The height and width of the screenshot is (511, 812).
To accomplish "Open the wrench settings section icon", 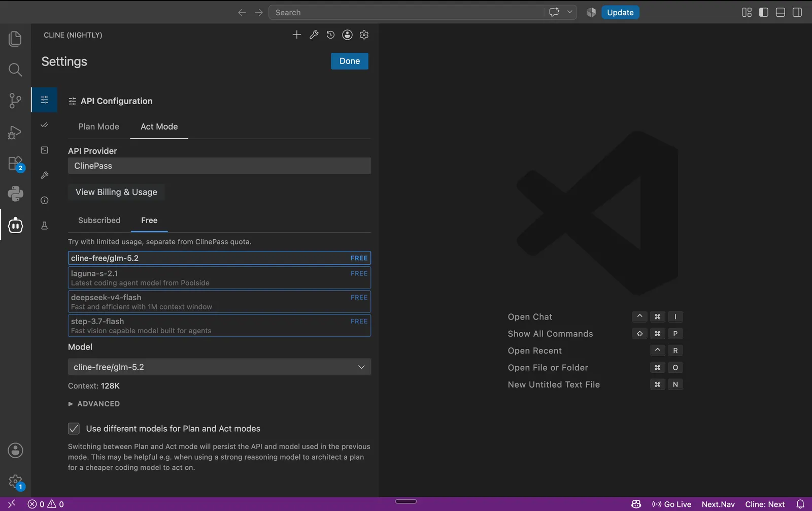I will [45, 175].
